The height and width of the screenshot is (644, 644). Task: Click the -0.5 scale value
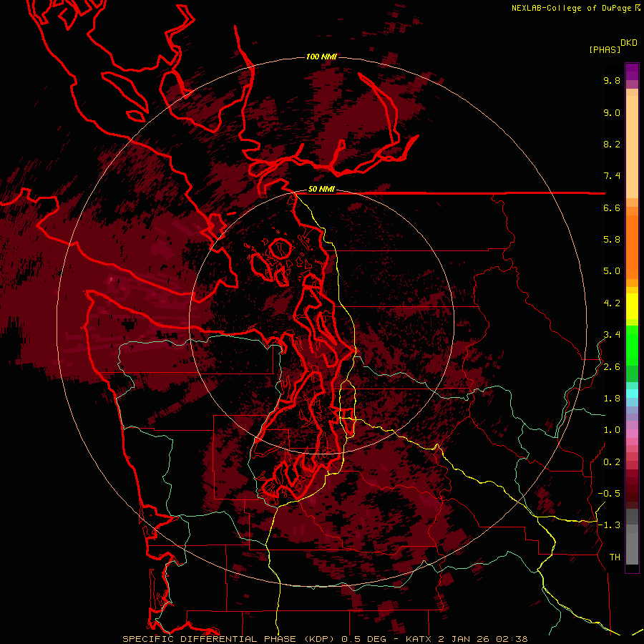tap(609, 494)
